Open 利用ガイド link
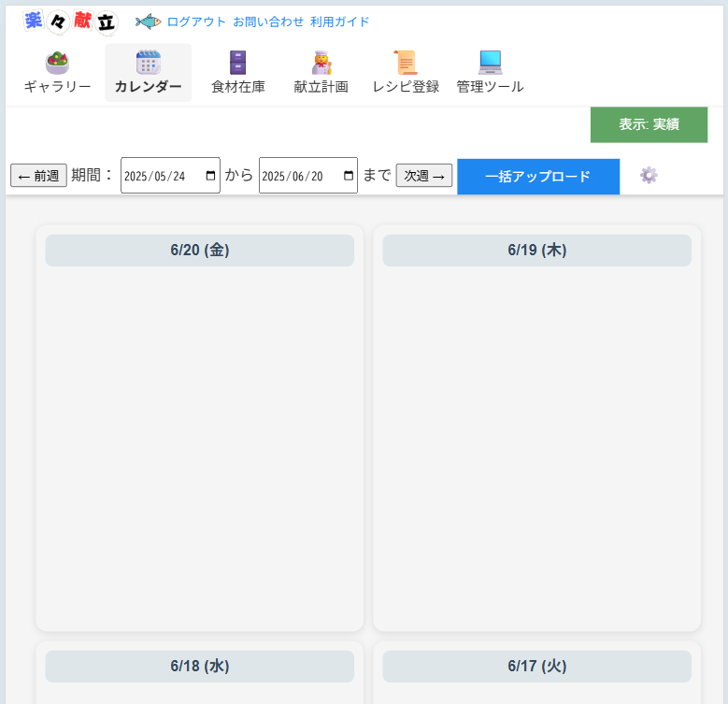This screenshot has width=728, height=704. click(339, 22)
